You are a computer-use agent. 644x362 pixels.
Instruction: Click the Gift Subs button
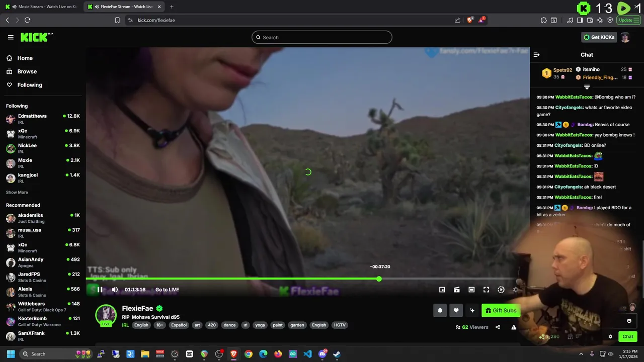coord(500,311)
